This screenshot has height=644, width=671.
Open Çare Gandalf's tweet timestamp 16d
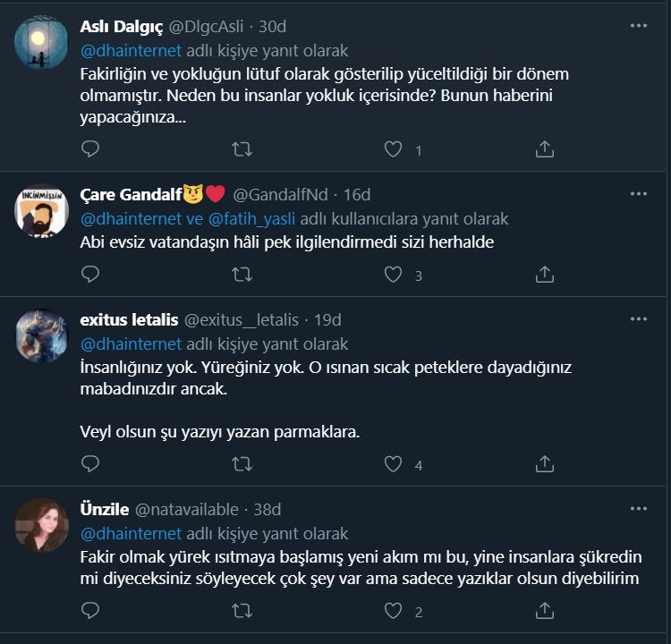click(x=357, y=194)
